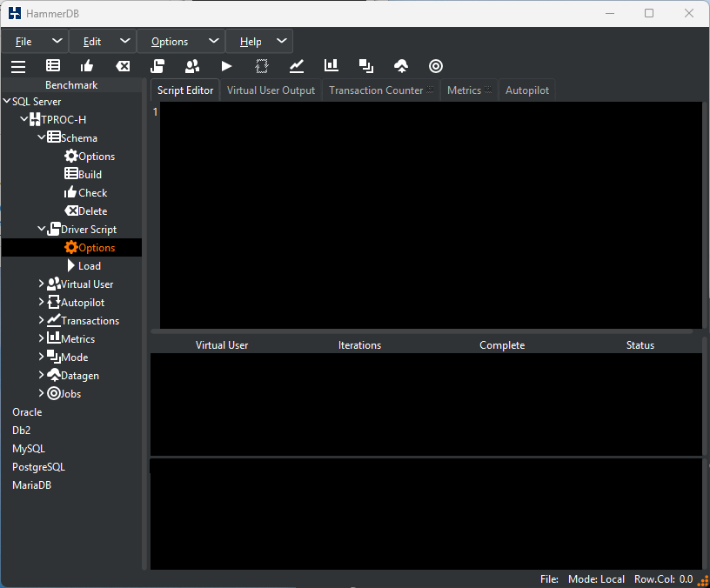Select PostgreSQL in the Benchmark list

(x=38, y=467)
